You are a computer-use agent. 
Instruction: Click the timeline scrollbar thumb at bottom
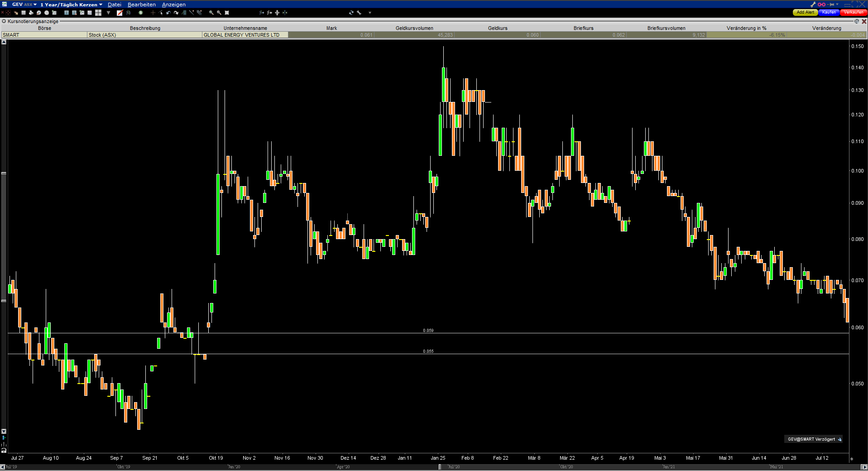[x=440, y=467]
